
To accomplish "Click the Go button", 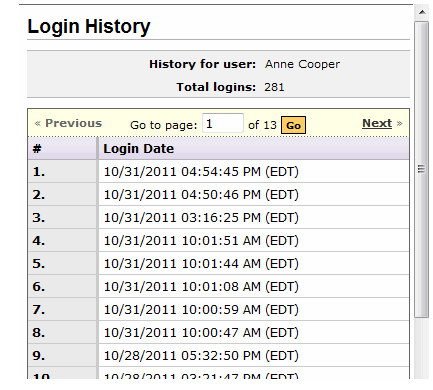I will coord(293,125).
